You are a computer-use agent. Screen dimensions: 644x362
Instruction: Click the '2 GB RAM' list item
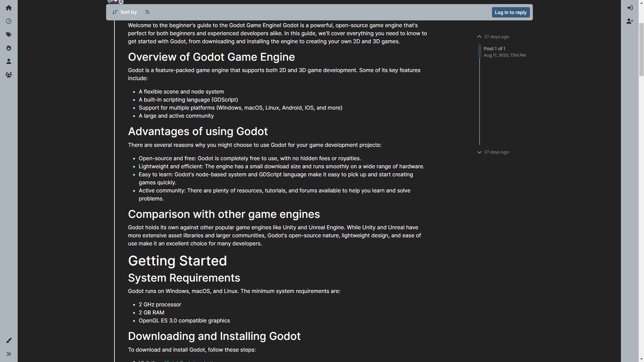tap(151, 313)
